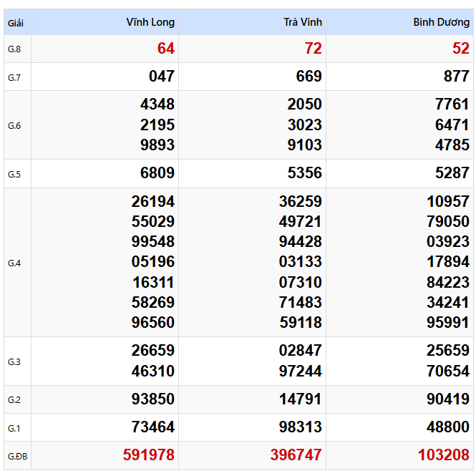Click the Trà Vinh column header
Viewport: 476px width, 476px height.
pyautogui.click(x=303, y=22)
